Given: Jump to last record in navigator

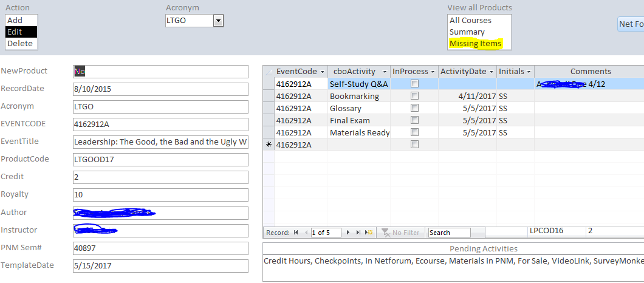Looking at the screenshot, I should [358, 233].
